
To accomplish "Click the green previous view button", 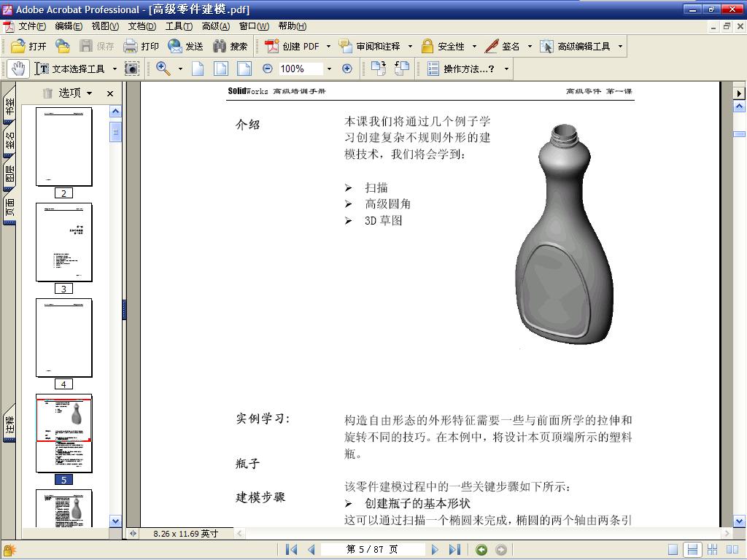I will 481,550.
